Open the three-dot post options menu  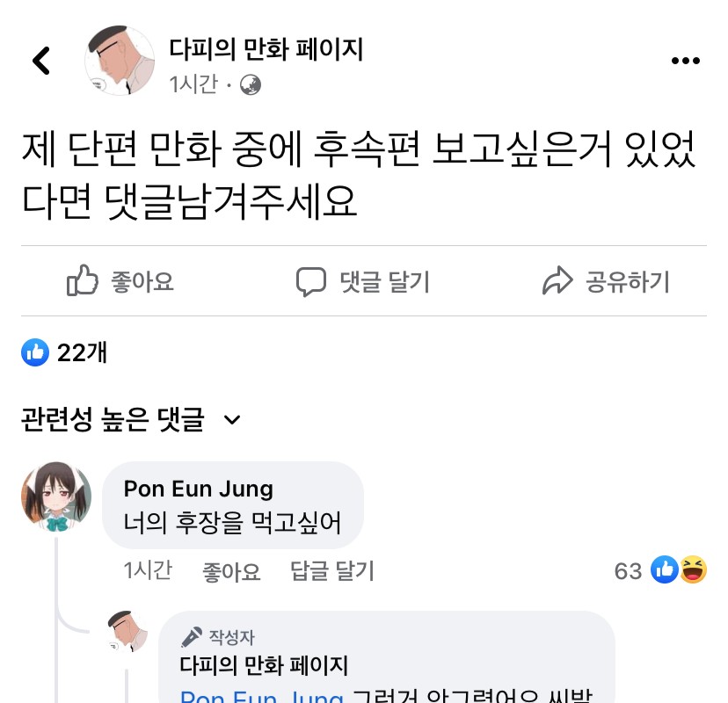point(685,61)
